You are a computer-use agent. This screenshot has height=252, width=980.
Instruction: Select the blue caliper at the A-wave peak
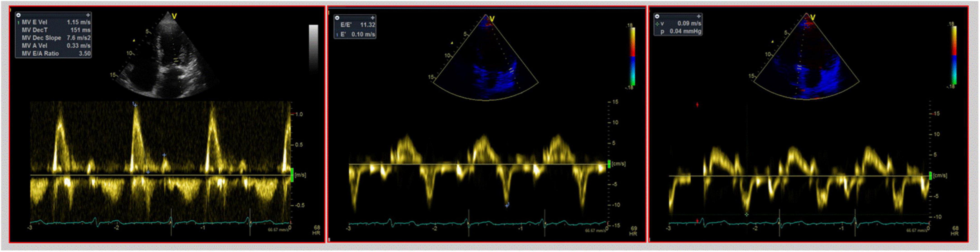click(164, 155)
